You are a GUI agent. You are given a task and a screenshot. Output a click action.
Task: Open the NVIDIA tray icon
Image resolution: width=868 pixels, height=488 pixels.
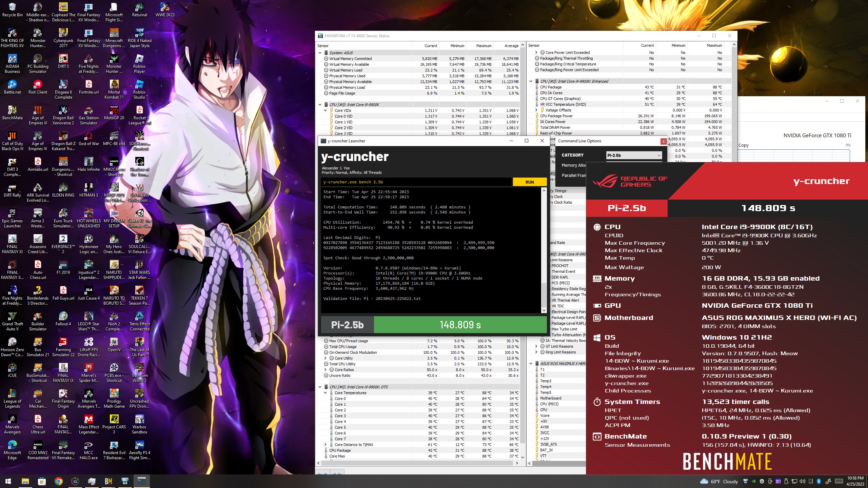point(753,481)
